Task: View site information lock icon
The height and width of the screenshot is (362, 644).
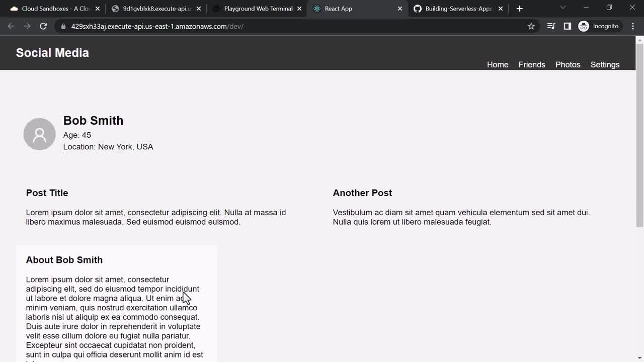Action: click(63, 26)
